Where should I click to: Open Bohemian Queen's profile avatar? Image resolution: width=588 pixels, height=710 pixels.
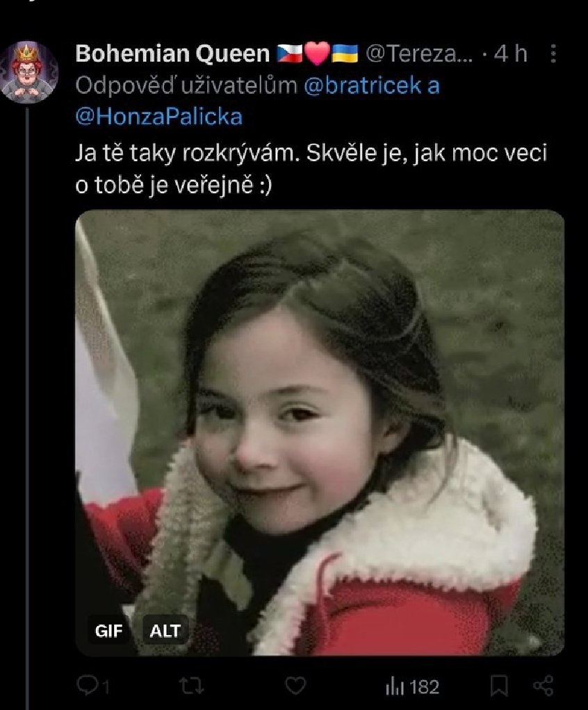tap(28, 72)
